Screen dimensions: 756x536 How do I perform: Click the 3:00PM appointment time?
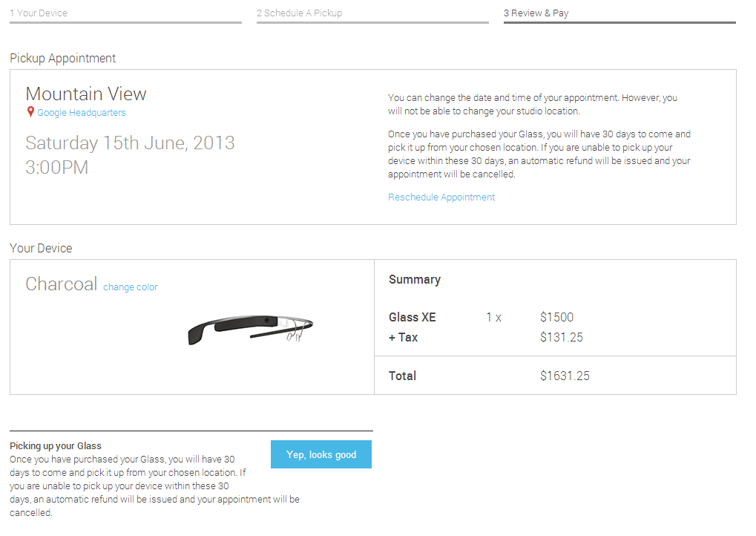coord(57,168)
